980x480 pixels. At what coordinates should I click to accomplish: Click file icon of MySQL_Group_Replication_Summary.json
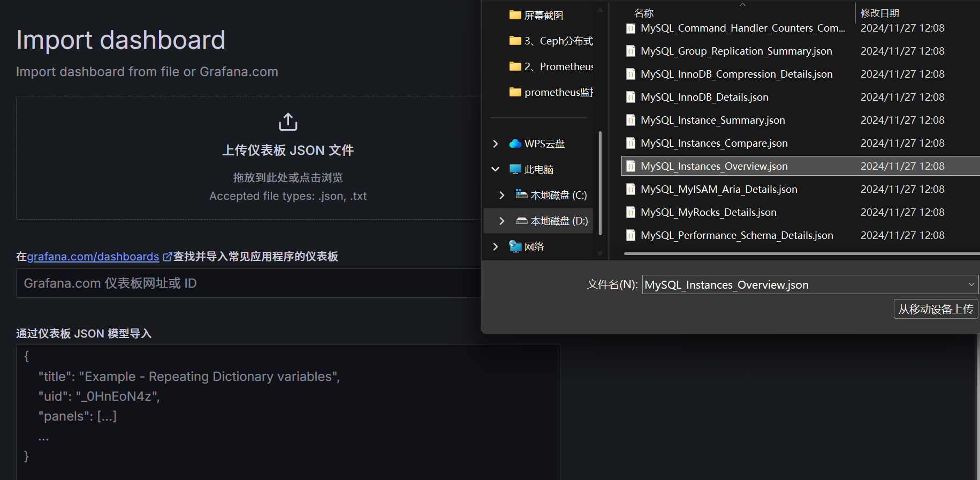(x=631, y=51)
